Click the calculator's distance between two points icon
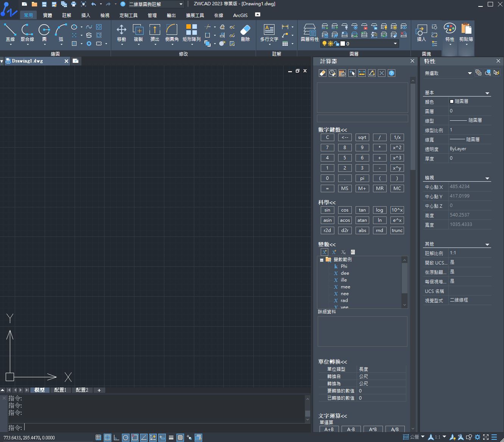 pyautogui.click(x=362, y=73)
